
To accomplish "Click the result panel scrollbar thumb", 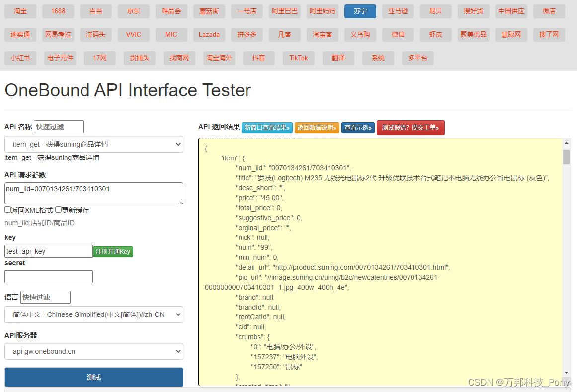I will (x=567, y=157).
